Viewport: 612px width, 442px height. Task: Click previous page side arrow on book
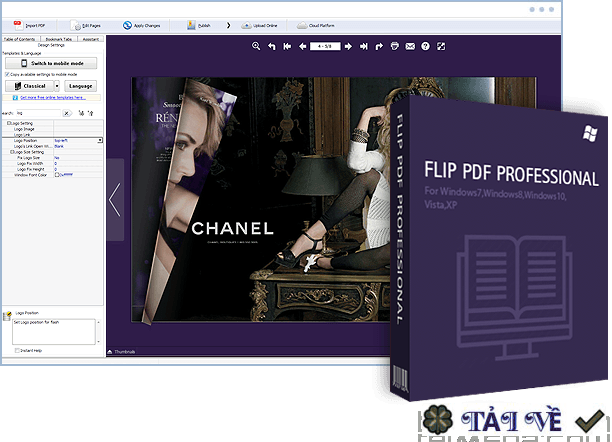(x=115, y=200)
